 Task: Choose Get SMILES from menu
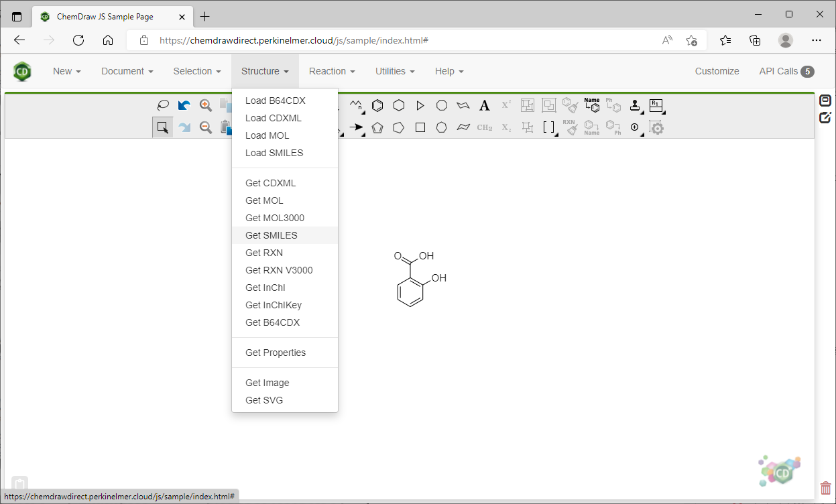[x=285, y=235]
